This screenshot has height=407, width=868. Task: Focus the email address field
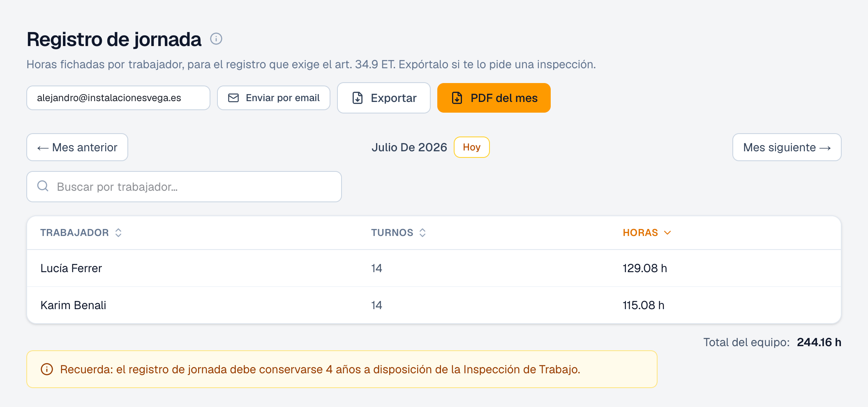118,98
